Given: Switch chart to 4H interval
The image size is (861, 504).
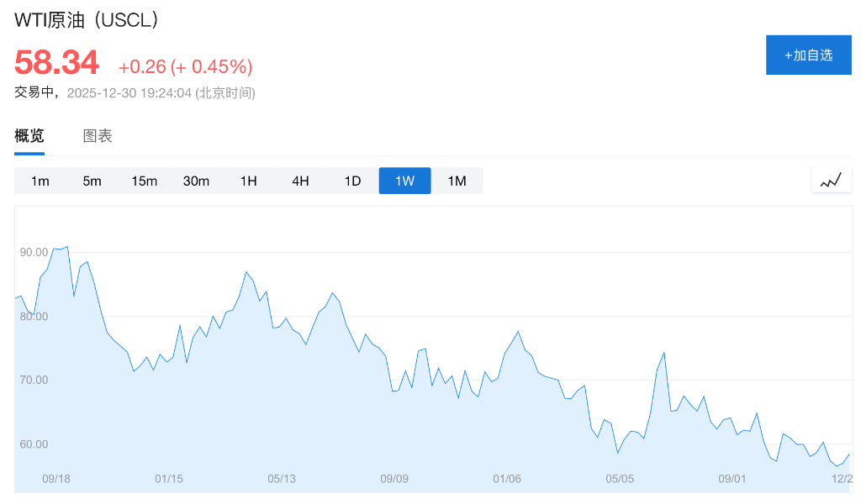Looking at the screenshot, I should [300, 181].
